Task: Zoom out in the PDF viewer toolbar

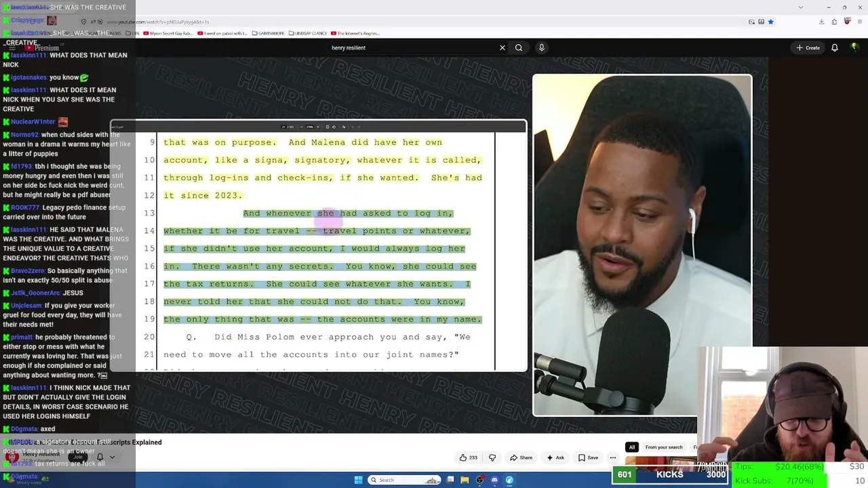Action: coord(302,127)
